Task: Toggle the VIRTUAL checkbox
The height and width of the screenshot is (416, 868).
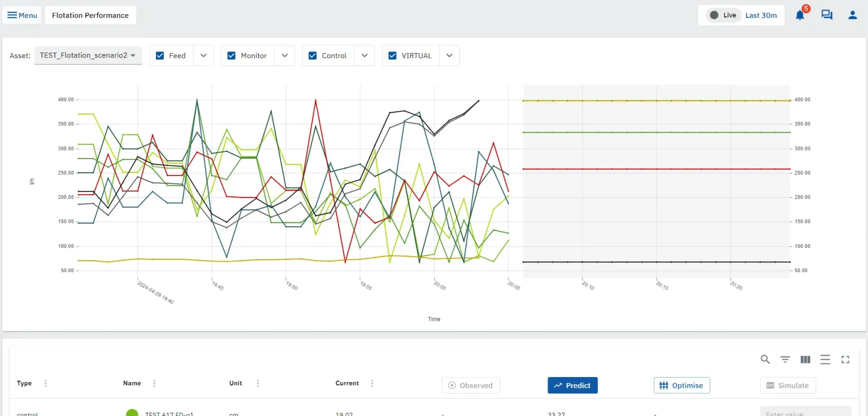Action: 392,55
